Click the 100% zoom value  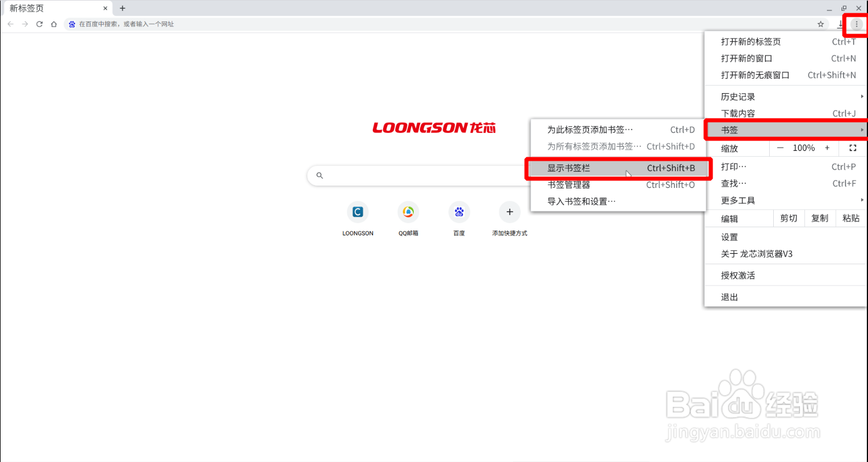pyautogui.click(x=803, y=148)
